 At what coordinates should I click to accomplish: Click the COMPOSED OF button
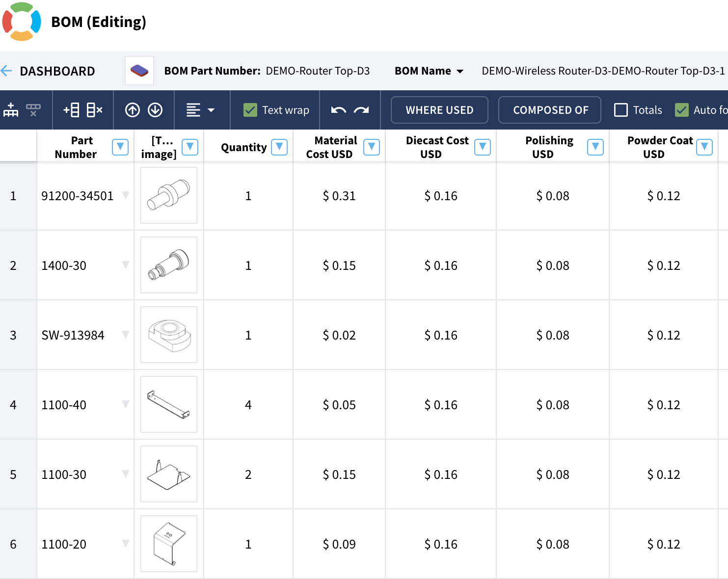(550, 110)
